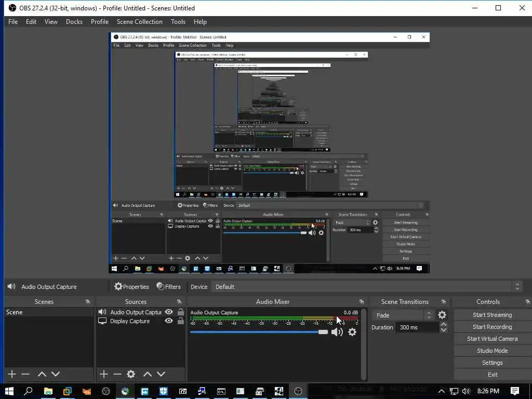532x399 pixels.
Task: Click the Audio Output Capture level meter
Action: [x=274, y=318]
